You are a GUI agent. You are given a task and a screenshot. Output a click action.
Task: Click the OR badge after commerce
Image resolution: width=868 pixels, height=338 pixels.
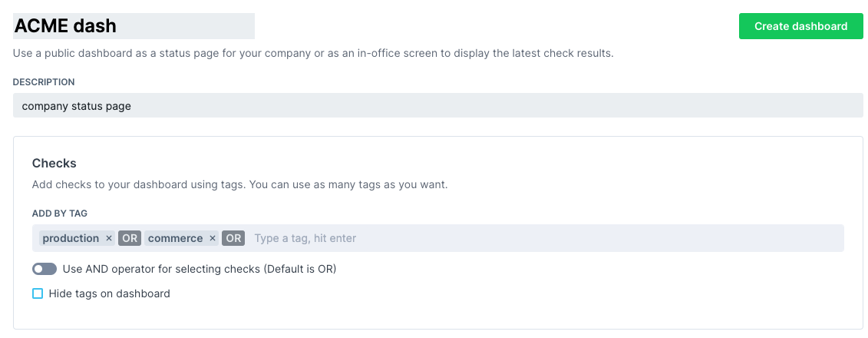click(233, 238)
